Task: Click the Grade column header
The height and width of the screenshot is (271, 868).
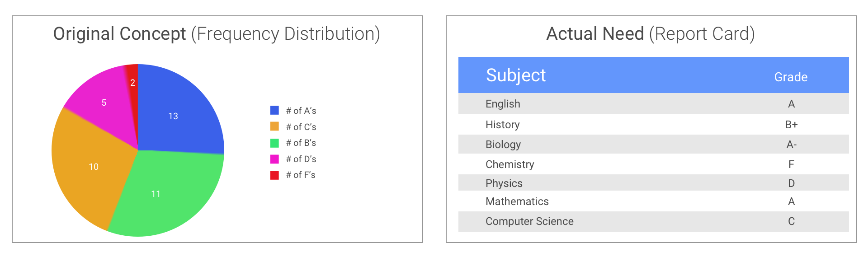Action: click(791, 77)
